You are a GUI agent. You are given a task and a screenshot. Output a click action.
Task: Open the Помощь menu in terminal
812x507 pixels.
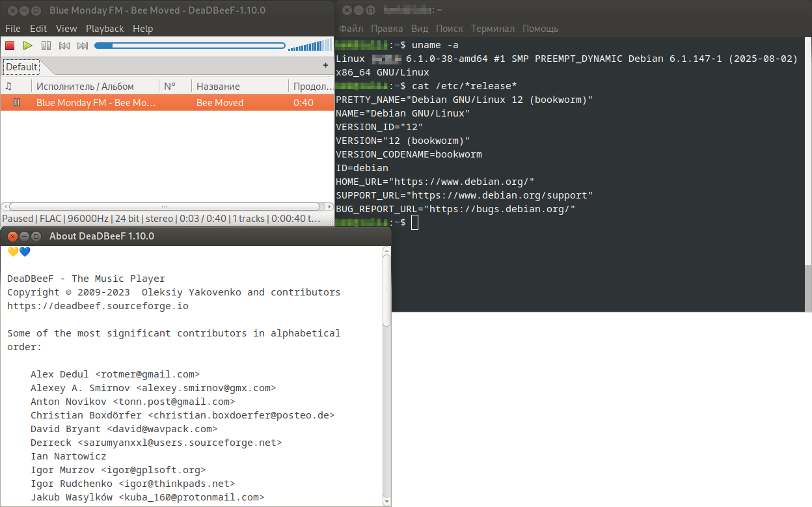(x=540, y=29)
